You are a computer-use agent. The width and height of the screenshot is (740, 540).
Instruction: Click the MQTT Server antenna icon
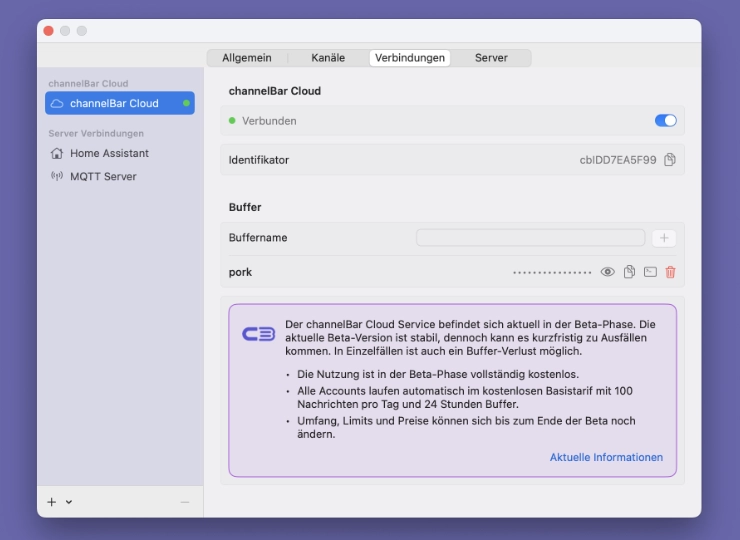point(57,177)
